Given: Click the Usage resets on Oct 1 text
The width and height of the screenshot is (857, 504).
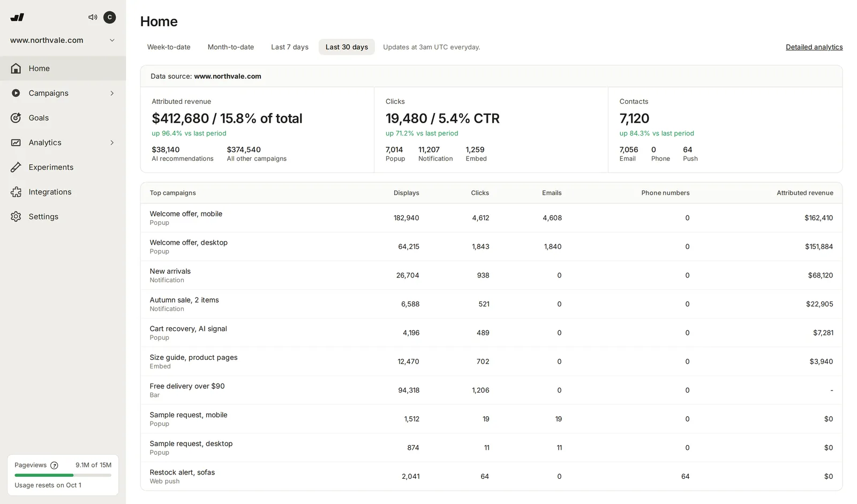Looking at the screenshot, I should [x=48, y=485].
